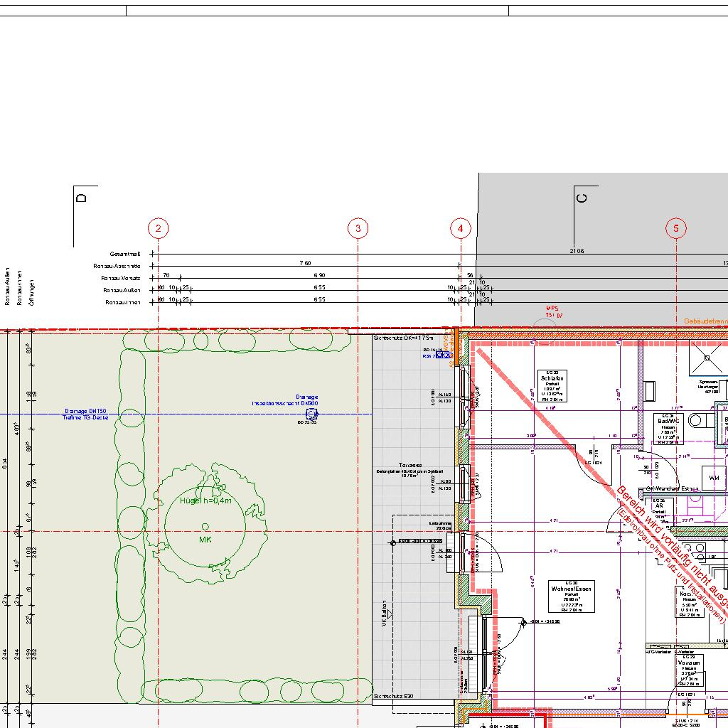Click the MK label inside the hill

(x=205, y=540)
